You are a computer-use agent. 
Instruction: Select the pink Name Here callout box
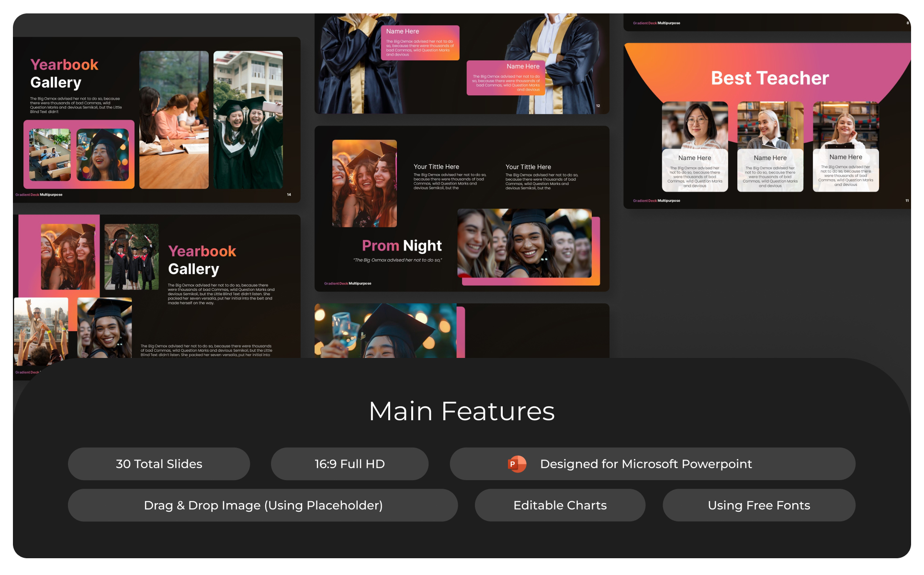coord(420,43)
